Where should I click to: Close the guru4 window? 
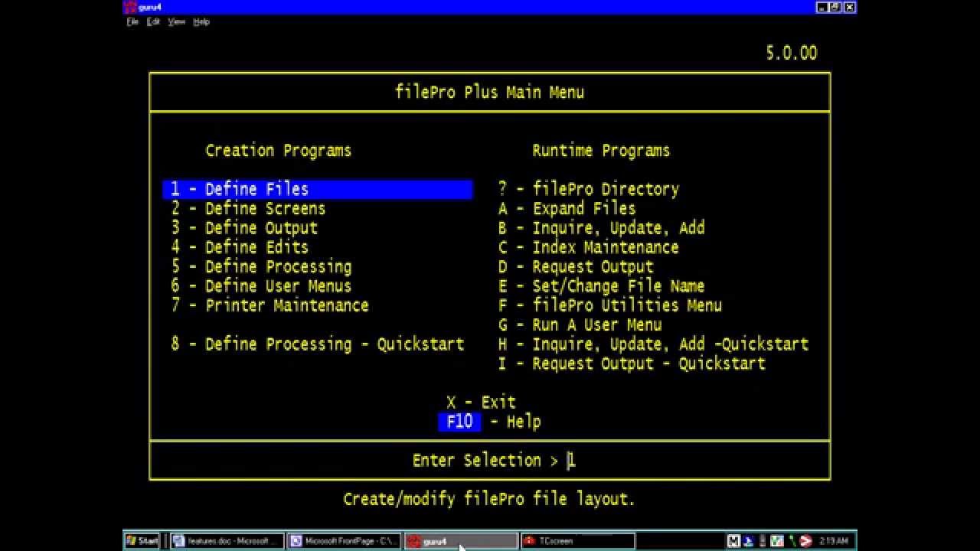(x=849, y=7)
